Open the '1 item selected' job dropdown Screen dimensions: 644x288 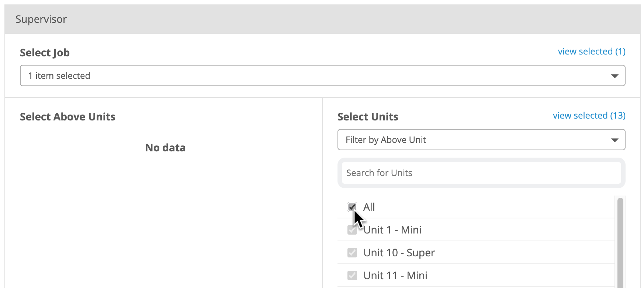[322, 75]
